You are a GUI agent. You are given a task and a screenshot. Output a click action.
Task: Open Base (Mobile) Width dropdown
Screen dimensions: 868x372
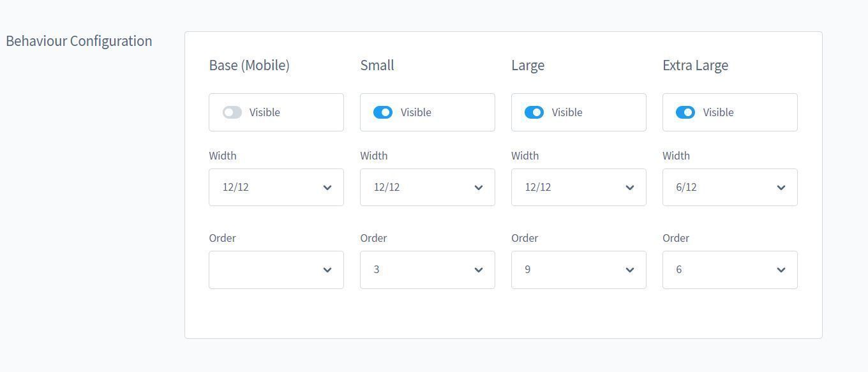[x=276, y=188]
